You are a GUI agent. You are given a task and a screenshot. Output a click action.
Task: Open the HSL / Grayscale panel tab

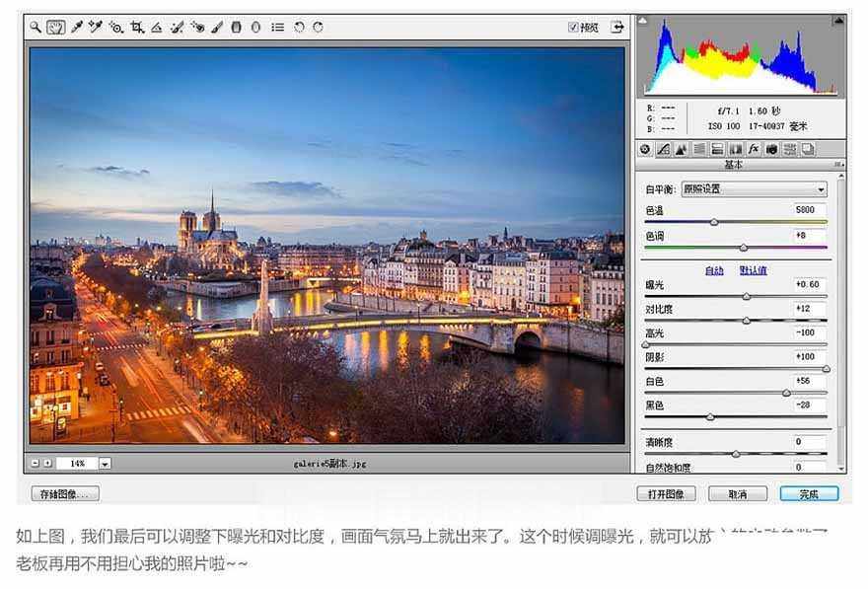point(699,149)
